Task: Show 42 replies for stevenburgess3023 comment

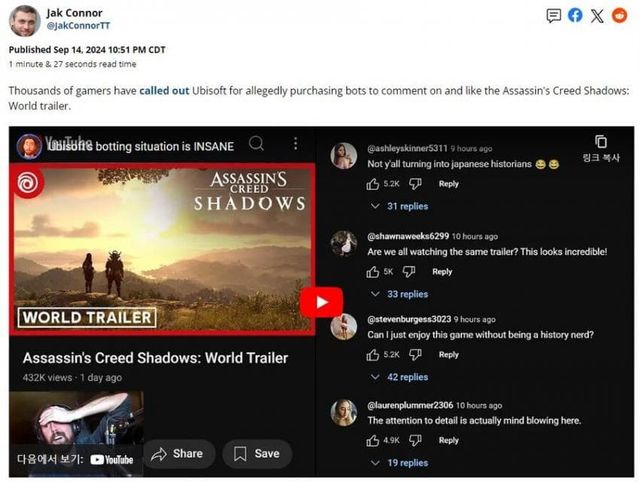Action: coord(400,377)
